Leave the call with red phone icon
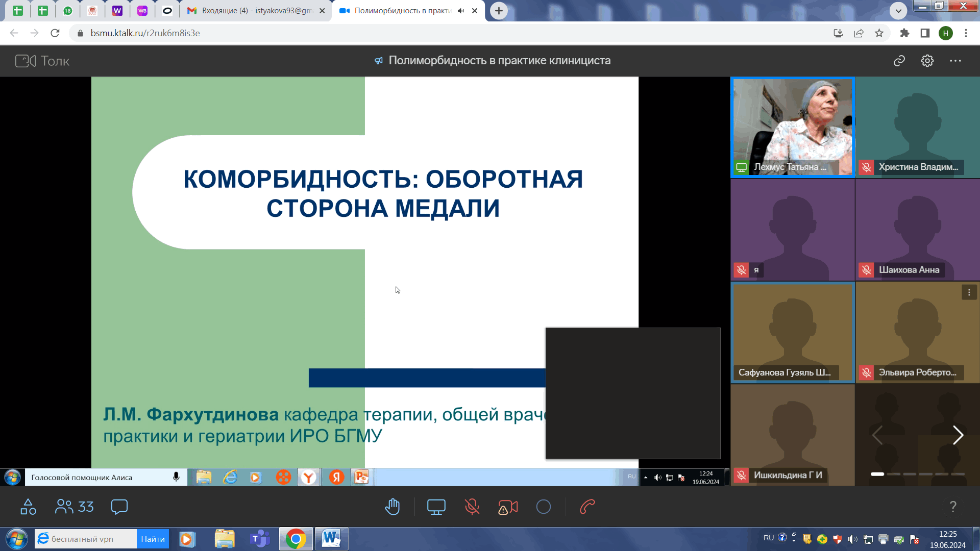Screen dimensions: 980x551 [587, 507]
